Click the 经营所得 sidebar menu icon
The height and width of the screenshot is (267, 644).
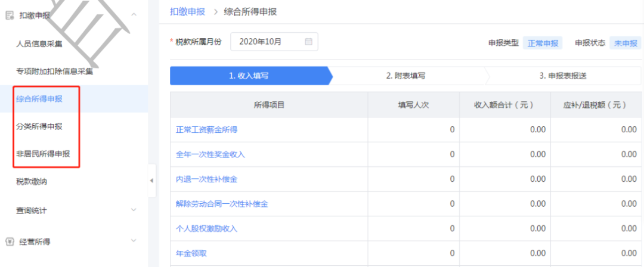pyautogui.click(x=10, y=241)
